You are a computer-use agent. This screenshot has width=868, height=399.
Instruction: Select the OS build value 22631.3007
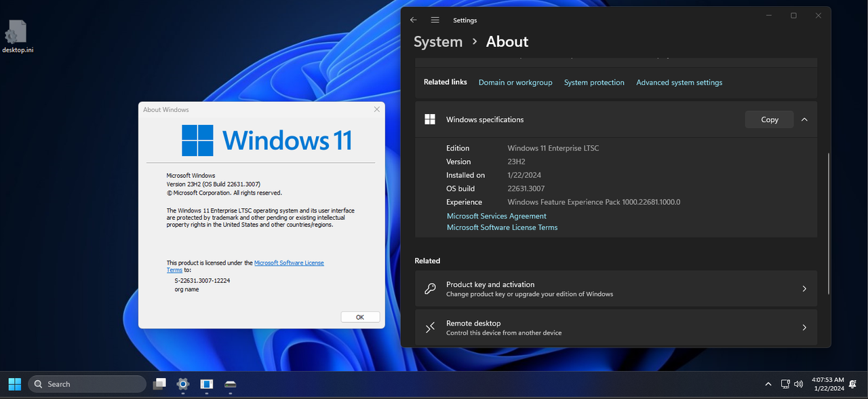526,189
